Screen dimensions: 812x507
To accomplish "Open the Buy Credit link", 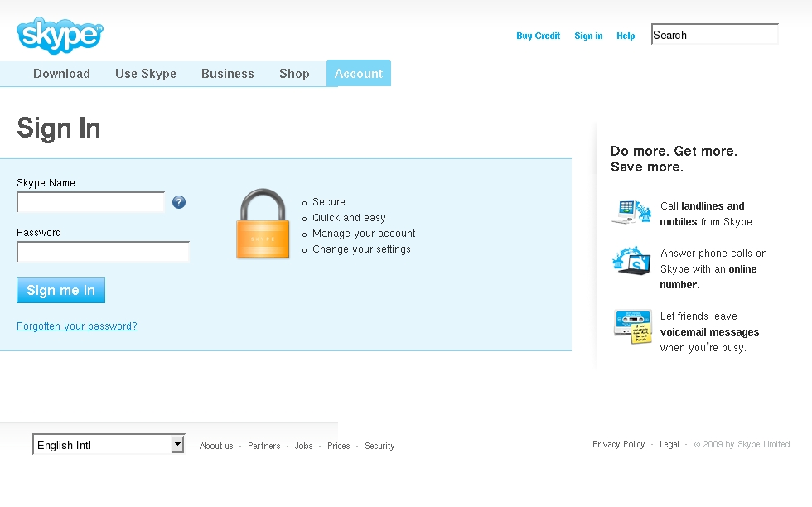I will point(538,36).
